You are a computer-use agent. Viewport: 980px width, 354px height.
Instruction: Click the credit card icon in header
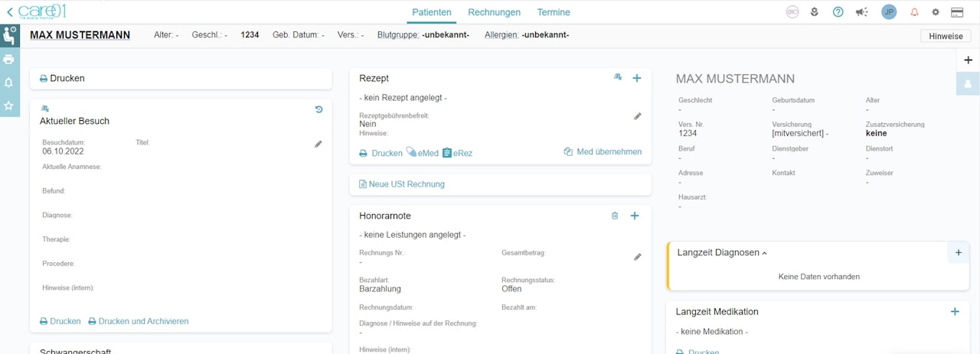(956, 12)
